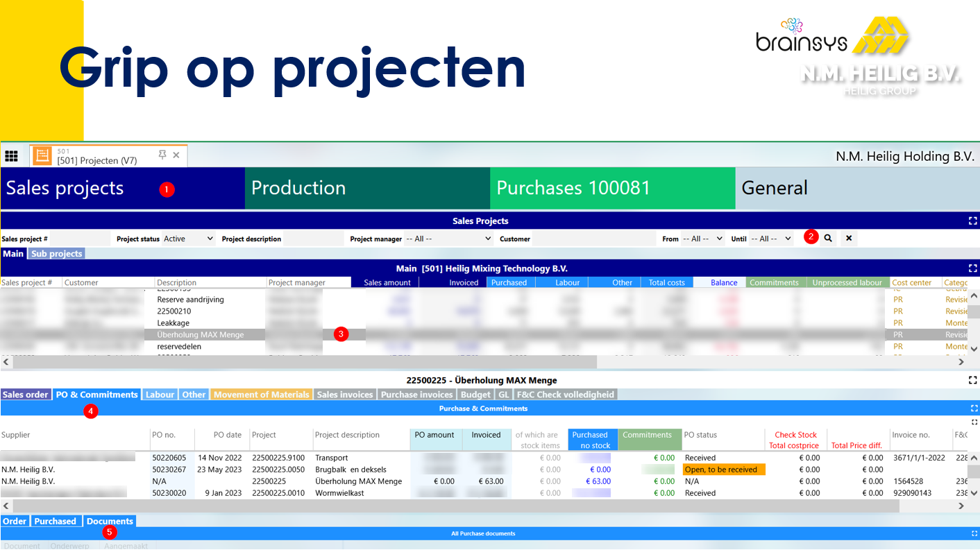Image resolution: width=980 pixels, height=550 pixels.
Task: Clear the search filters with the X icon
Action: tap(848, 237)
